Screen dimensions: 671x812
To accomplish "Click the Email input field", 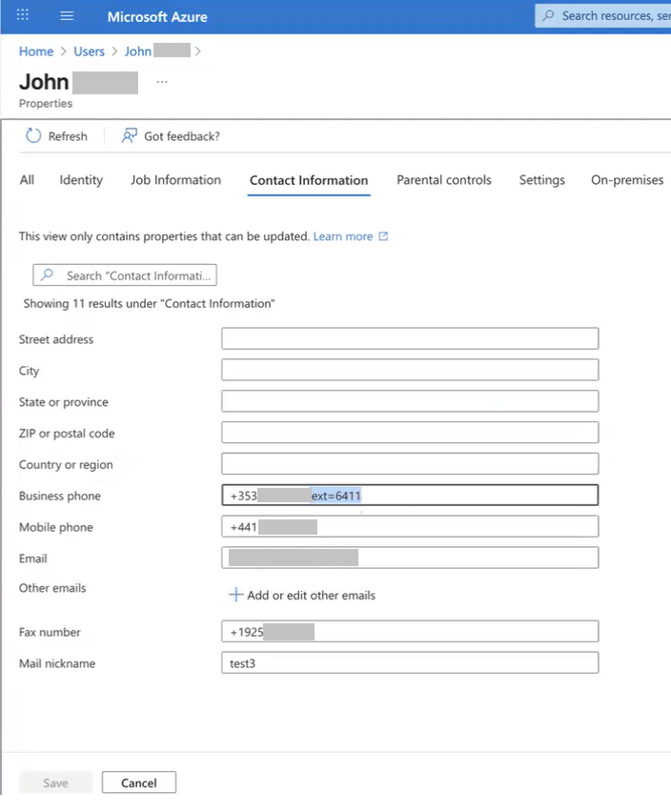I will tap(410, 558).
